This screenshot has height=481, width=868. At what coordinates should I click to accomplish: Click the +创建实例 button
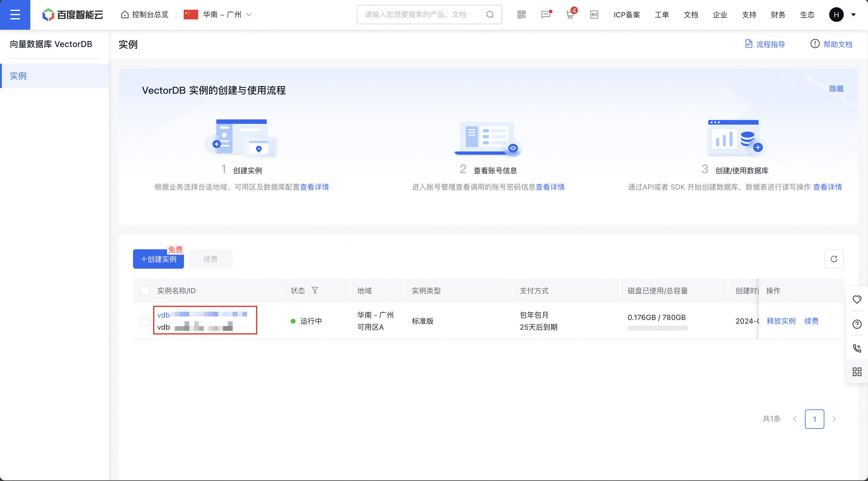[159, 259]
